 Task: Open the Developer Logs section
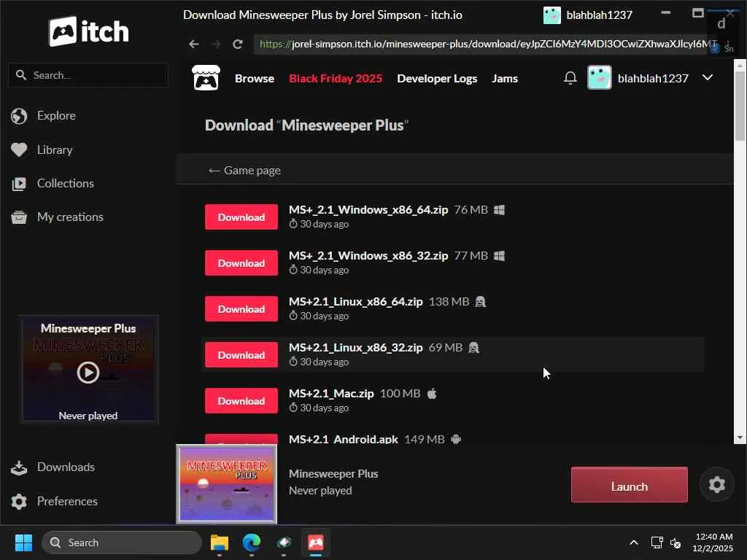[x=437, y=79]
